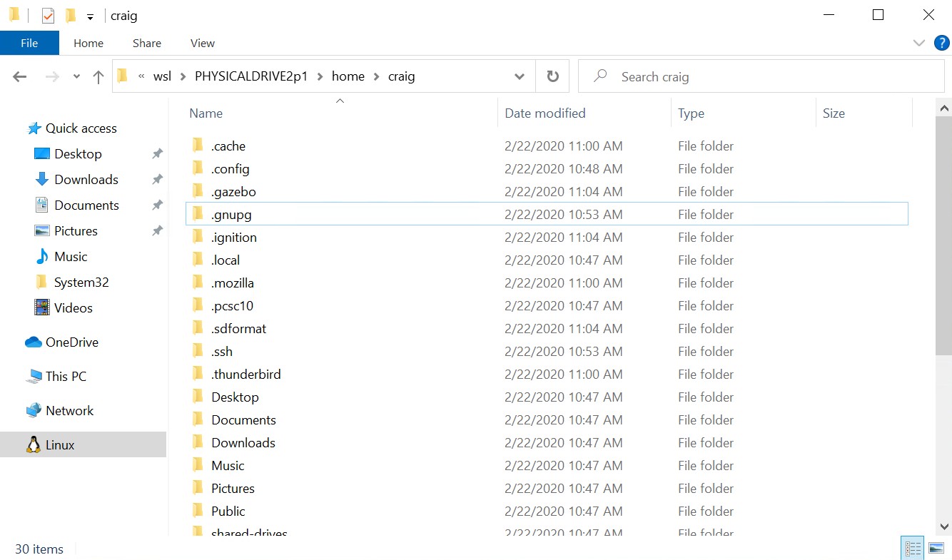Viewport: 952px width, 560px height.
Task: Click the Search craig box
Action: click(761, 76)
